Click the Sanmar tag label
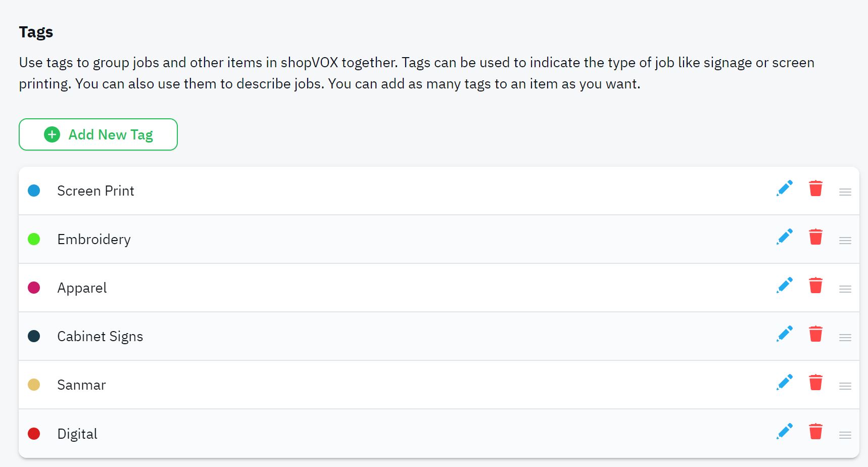This screenshot has height=467, width=868. click(x=81, y=385)
